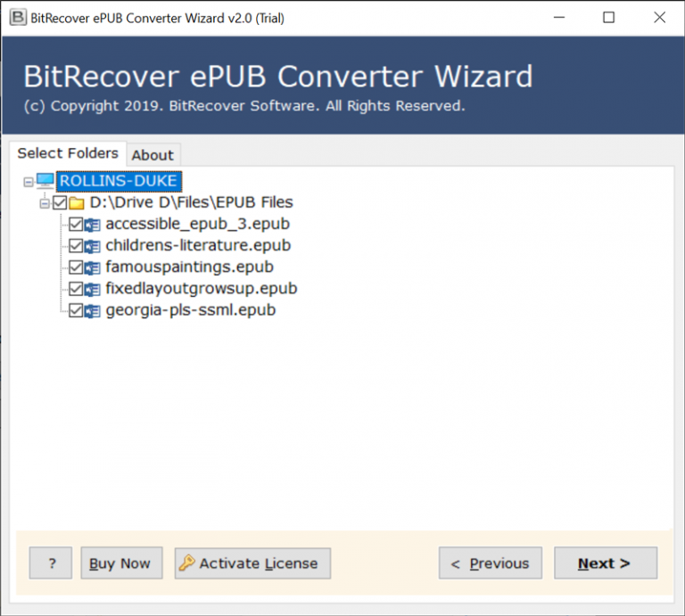The image size is (685, 616).
Task: Switch to the About tab
Action: tap(153, 155)
